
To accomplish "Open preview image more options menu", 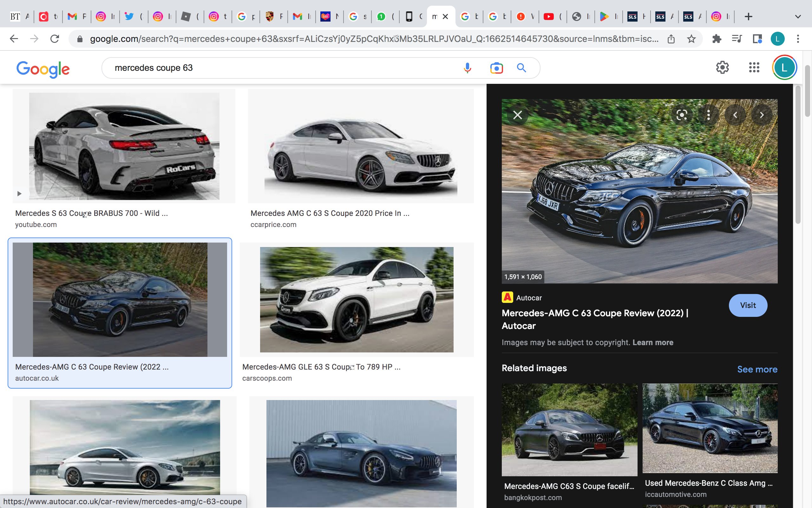I will [x=708, y=115].
